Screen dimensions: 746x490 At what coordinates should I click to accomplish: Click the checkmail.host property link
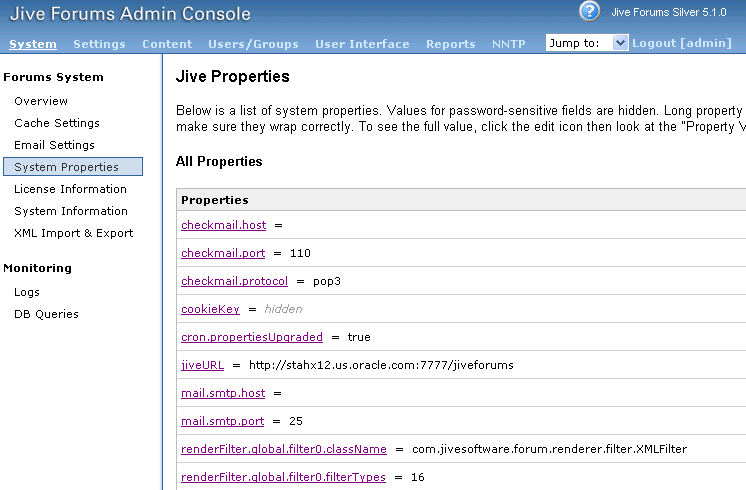click(x=224, y=225)
